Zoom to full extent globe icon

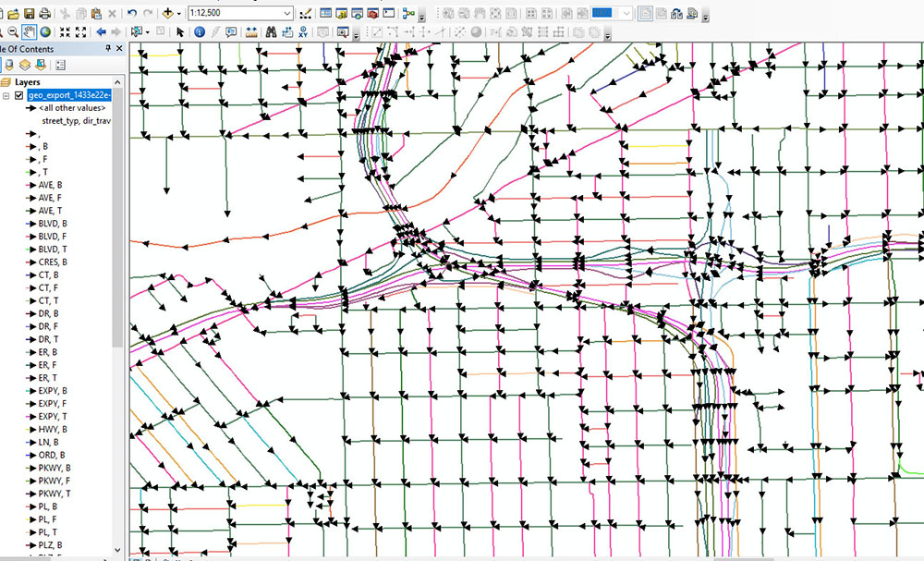point(44,31)
